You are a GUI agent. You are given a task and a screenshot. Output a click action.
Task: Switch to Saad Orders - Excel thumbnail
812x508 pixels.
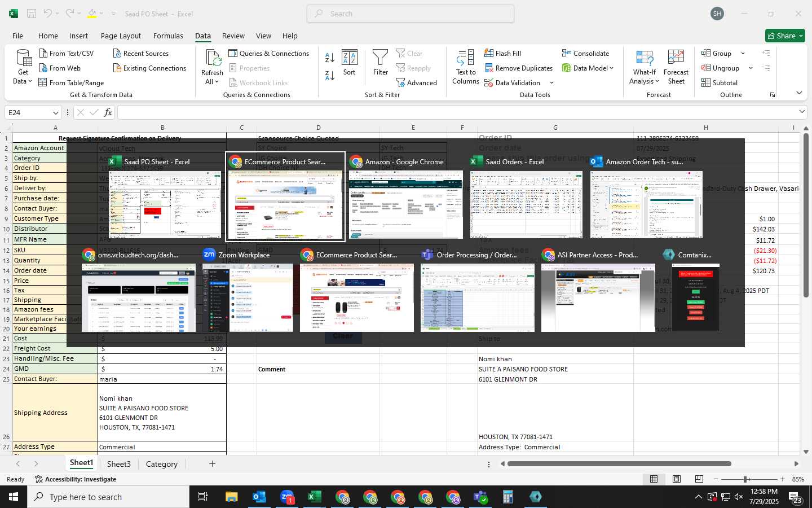[x=526, y=198]
